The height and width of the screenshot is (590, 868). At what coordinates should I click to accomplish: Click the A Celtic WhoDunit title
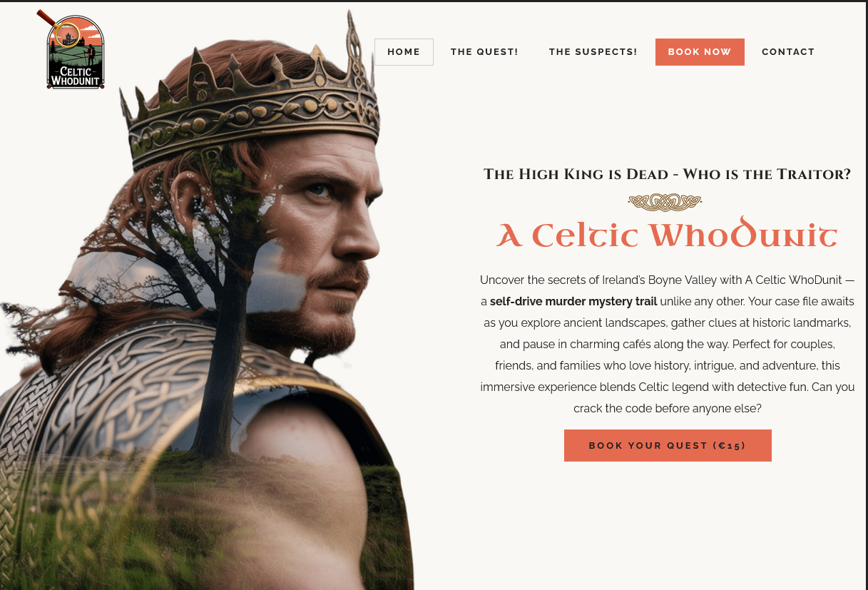click(667, 234)
